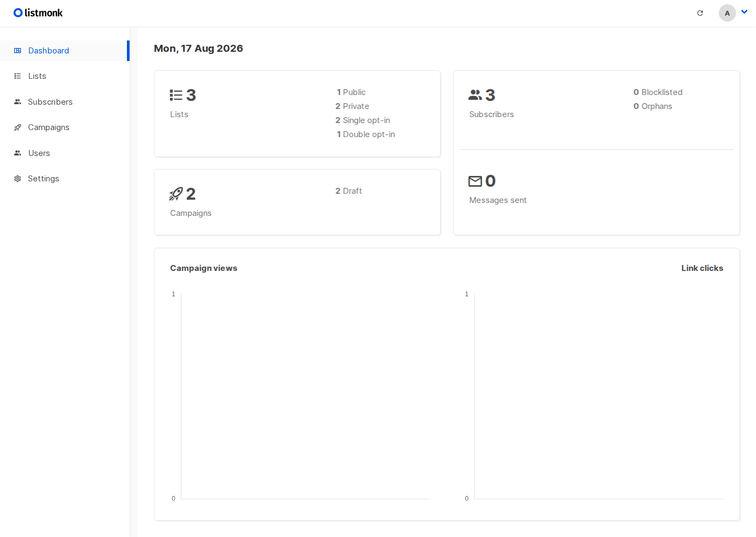Click the envelope icon beside Messages sent
This screenshot has width=756, height=537.
475,181
